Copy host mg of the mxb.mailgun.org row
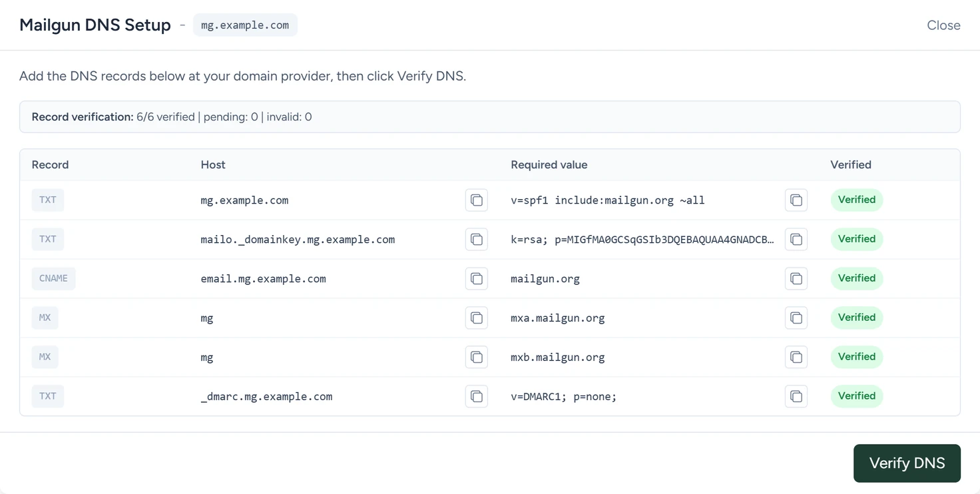Image resolution: width=980 pixels, height=494 pixels. point(477,357)
